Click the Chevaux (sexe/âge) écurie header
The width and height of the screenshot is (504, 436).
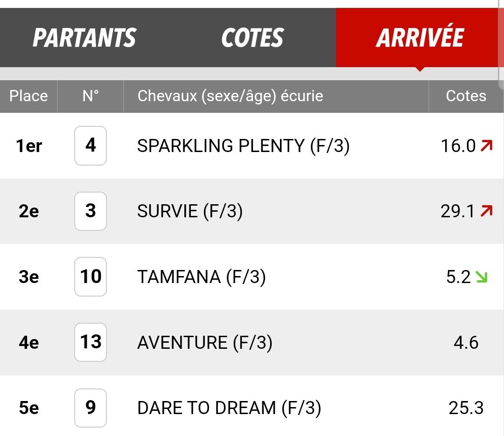coord(230,96)
